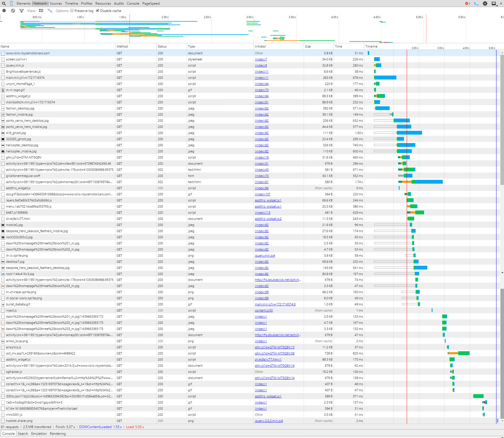504x438 pixels.
Task: Open main.min.js?v=1721716574:5 initiator link
Action: (275, 304)
